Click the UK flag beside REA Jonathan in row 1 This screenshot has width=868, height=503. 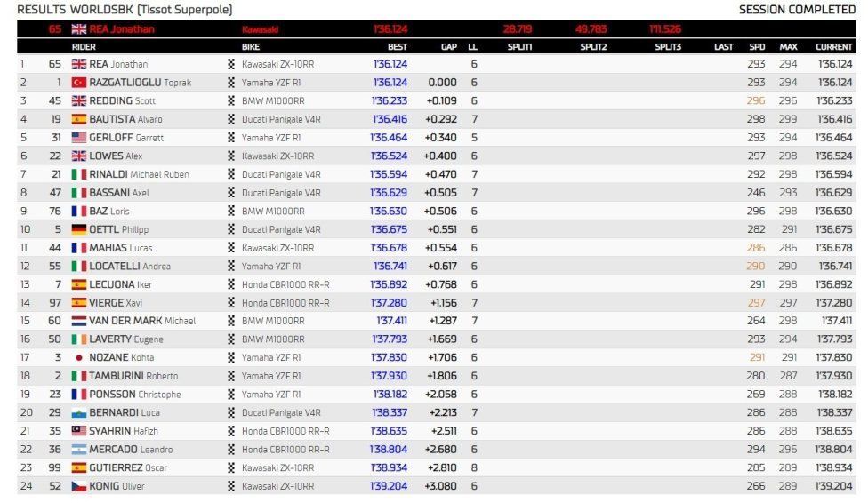(x=78, y=64)
